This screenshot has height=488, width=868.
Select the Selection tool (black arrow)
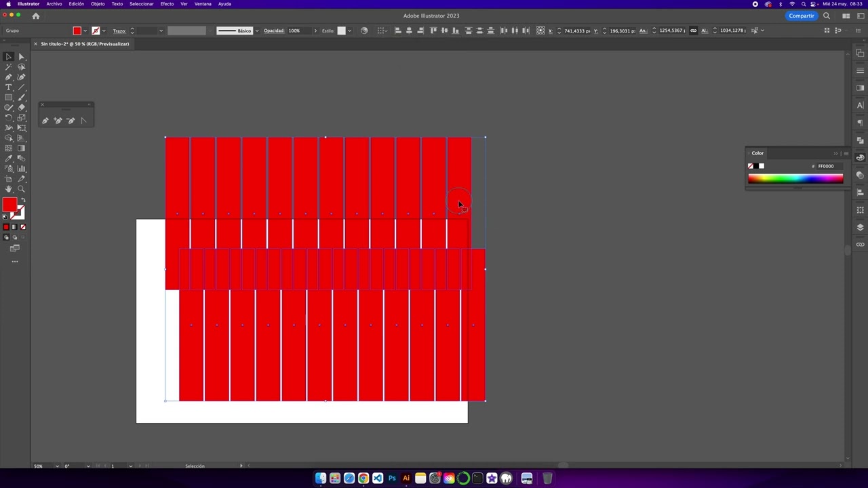click(x=8, y=57)
